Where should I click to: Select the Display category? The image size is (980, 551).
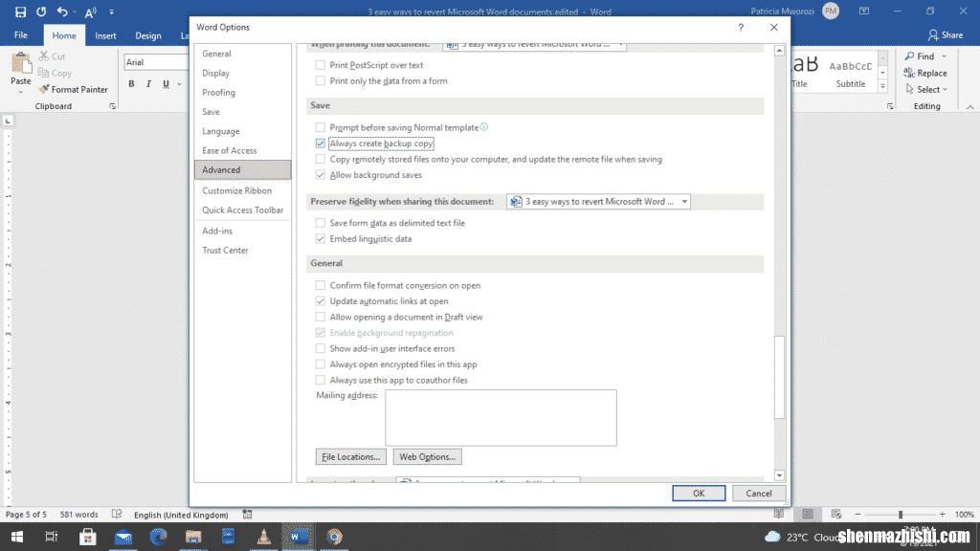242,73
